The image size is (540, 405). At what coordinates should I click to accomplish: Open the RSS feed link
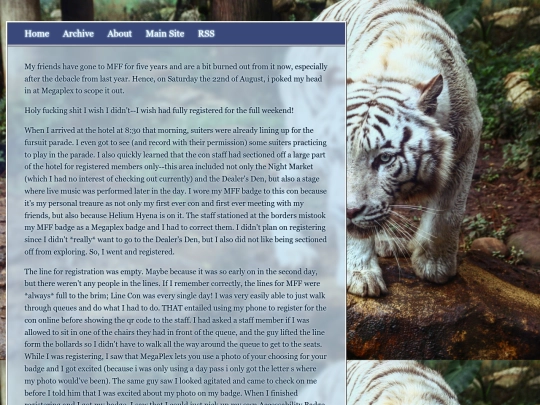(x=206, y=34)
